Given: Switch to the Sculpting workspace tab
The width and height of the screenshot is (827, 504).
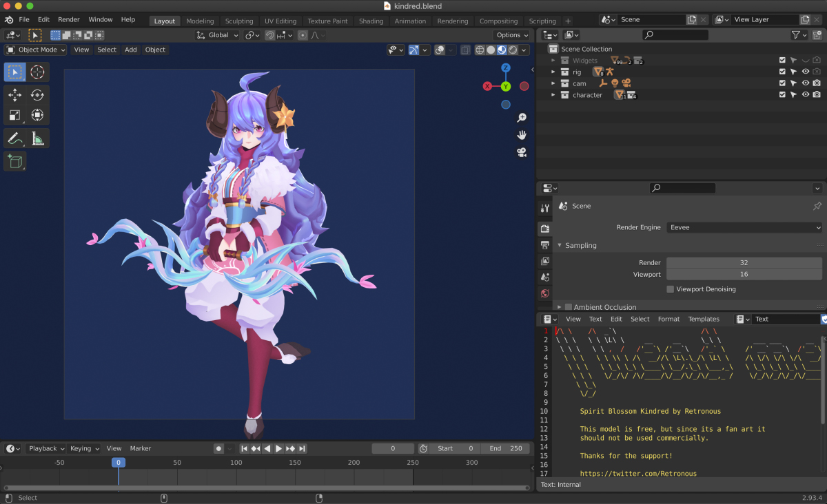Looking at the screenshot, I should 239,21.
